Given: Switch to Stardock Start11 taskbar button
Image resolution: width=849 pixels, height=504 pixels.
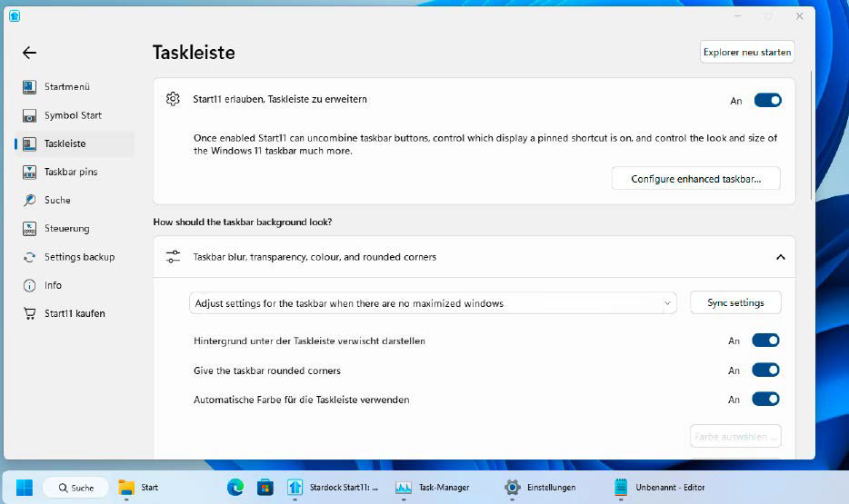Looking at the screenshot, I should pos(333,488).
